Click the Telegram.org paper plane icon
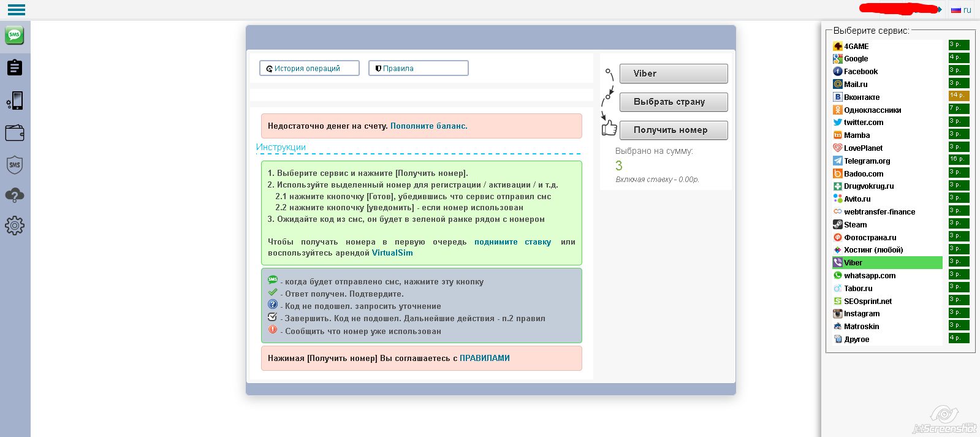980x437 pixels. tap(837, 161)
